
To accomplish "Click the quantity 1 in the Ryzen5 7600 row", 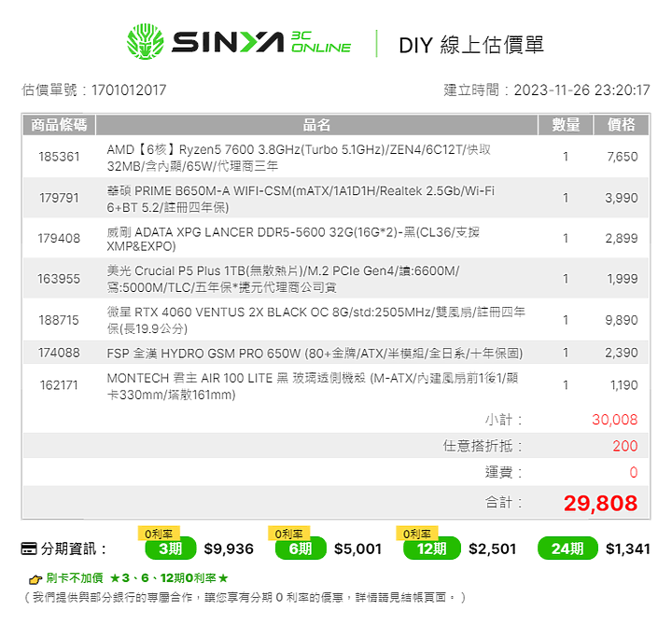I will tap(566, 157).
